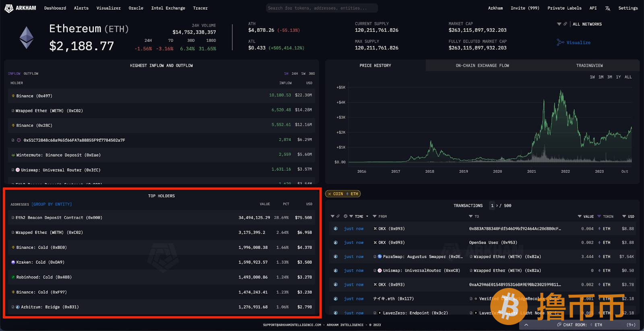The height and width of the screenshot is (331, 644).
Task: Open the ETH chat room bar
Action: click(579, 325)
